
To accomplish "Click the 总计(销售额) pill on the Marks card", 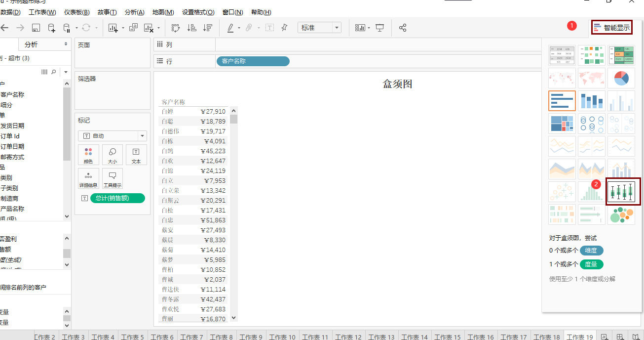I will pos(117,198).
